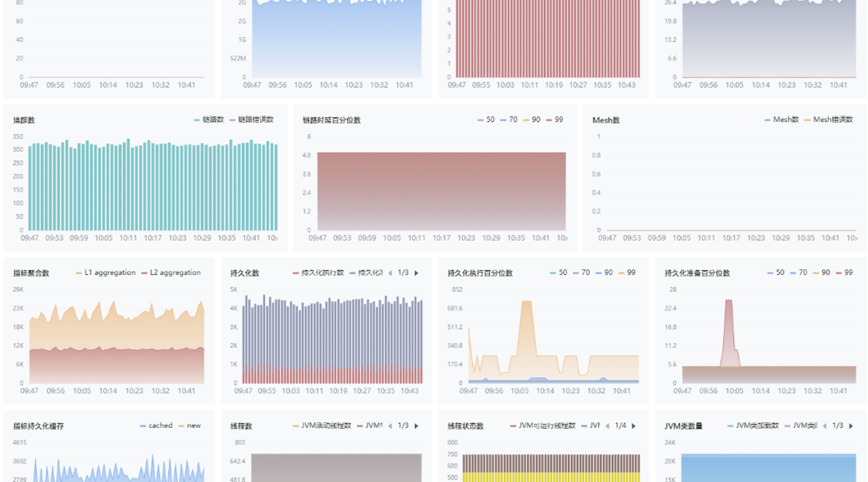Toggle L1 aggregation series
The height and width of the screenshot is (482, 868).
105,273
